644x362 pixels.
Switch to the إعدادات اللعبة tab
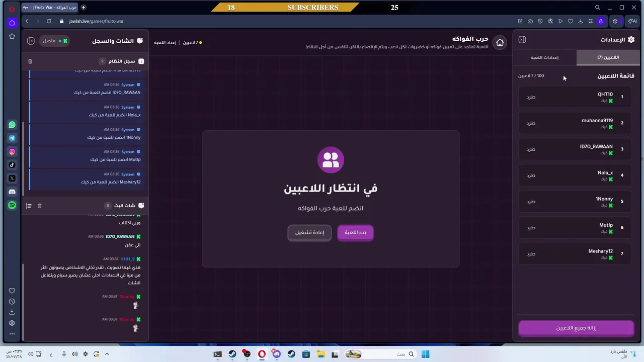545,57
